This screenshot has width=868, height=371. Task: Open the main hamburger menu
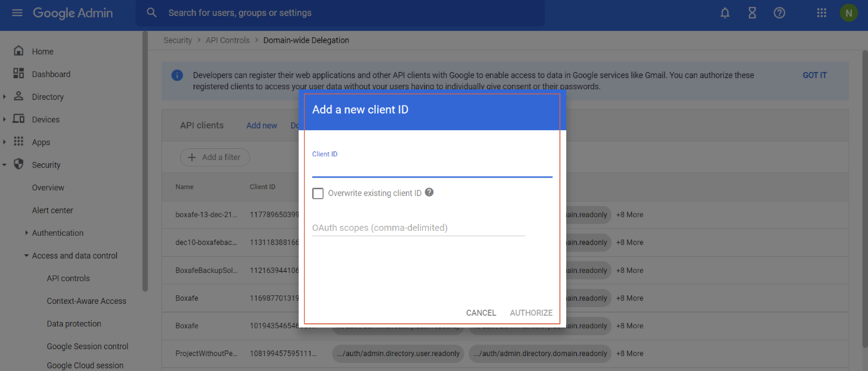tap(17, 13)
